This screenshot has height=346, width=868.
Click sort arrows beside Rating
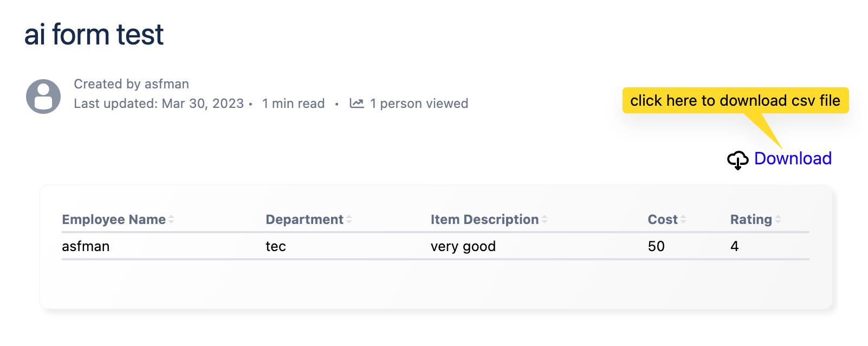pyautogui.click(x=778, y=220)
